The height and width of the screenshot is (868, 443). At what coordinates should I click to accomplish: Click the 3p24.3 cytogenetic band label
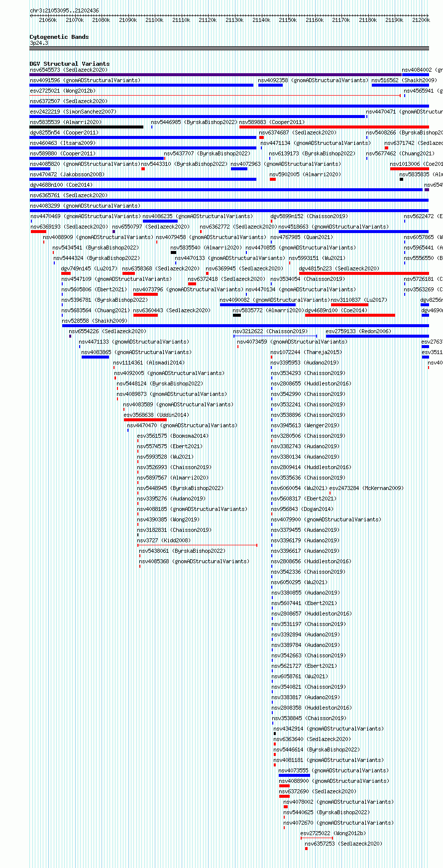click(39, 43)
